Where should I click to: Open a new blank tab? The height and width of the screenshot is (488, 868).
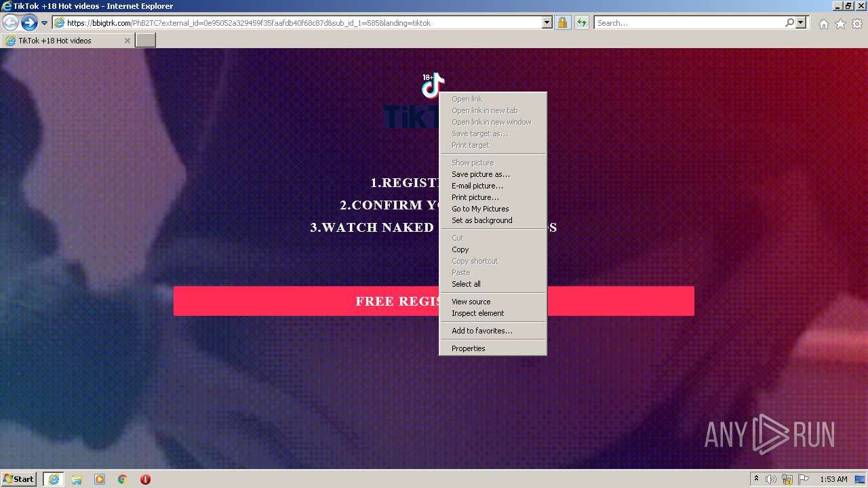click(146, 41)
